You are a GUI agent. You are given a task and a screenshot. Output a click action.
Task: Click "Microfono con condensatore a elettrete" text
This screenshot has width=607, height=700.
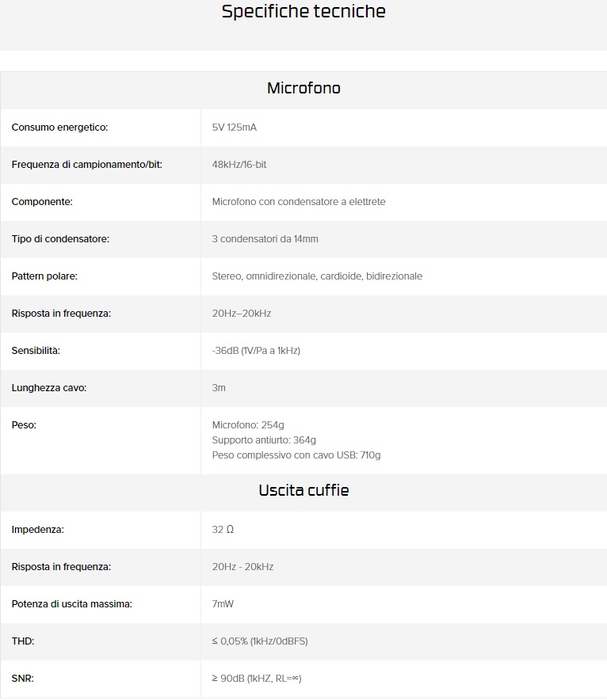(299, 202)
